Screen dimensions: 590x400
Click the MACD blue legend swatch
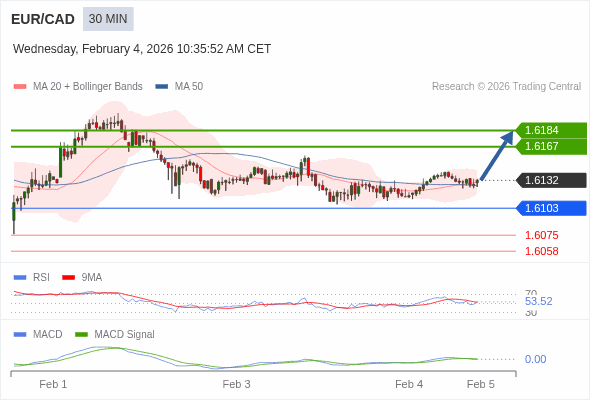20,335
